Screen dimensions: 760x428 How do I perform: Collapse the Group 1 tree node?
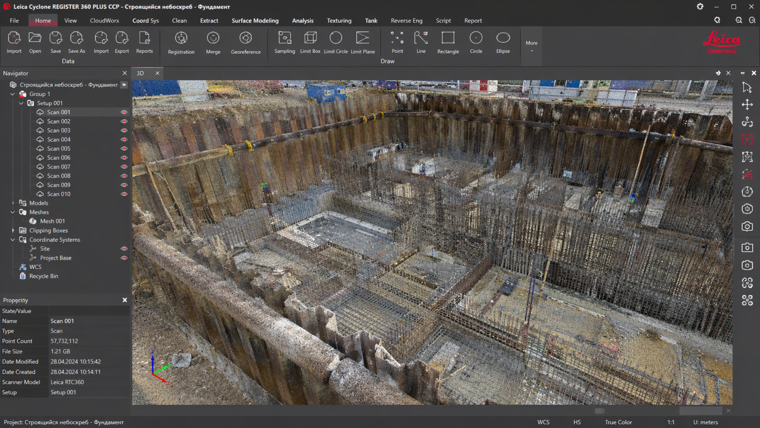13,94
